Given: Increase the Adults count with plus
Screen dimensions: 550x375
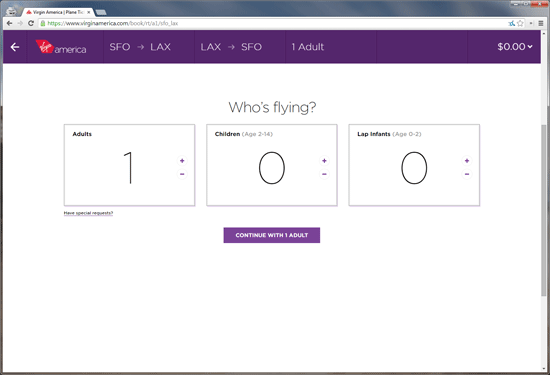Looking at the screenshot, I should coord(182,161).
